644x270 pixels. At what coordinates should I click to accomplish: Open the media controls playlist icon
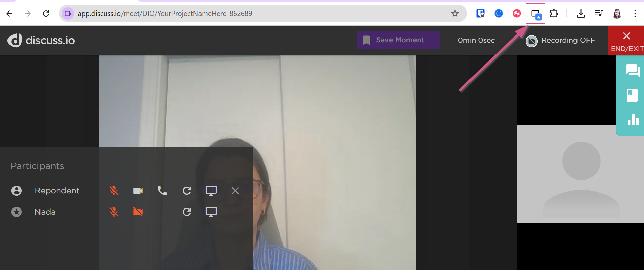click(x=599, y=14)
